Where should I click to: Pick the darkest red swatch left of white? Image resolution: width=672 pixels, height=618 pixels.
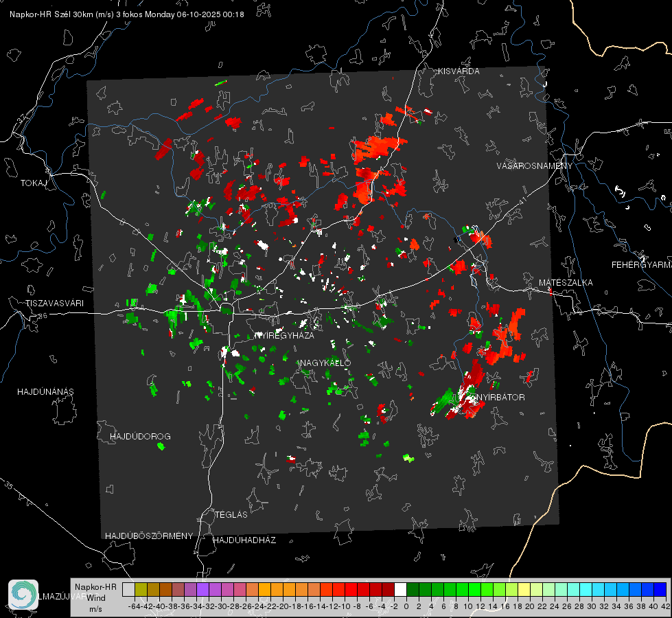(x=388, y=589)
